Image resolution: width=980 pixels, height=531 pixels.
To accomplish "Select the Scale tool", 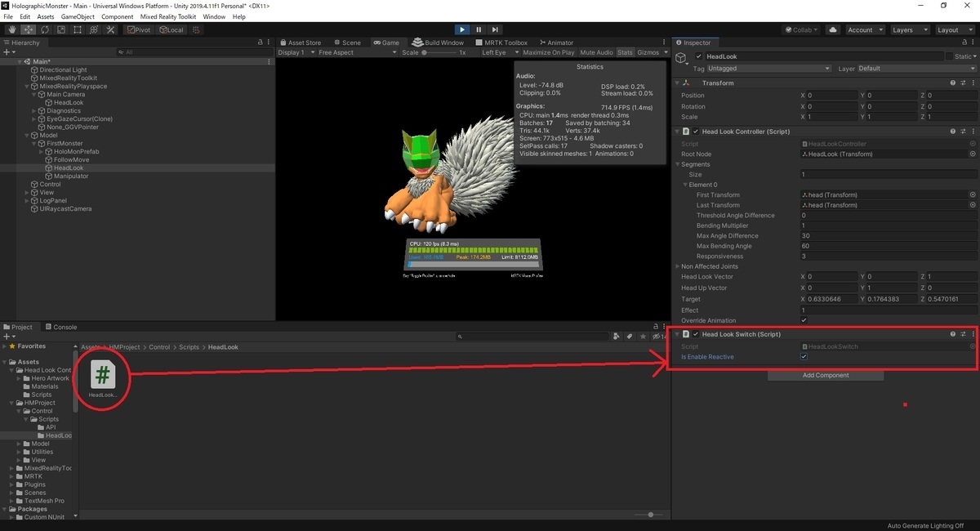I will (x=60, y=29).
